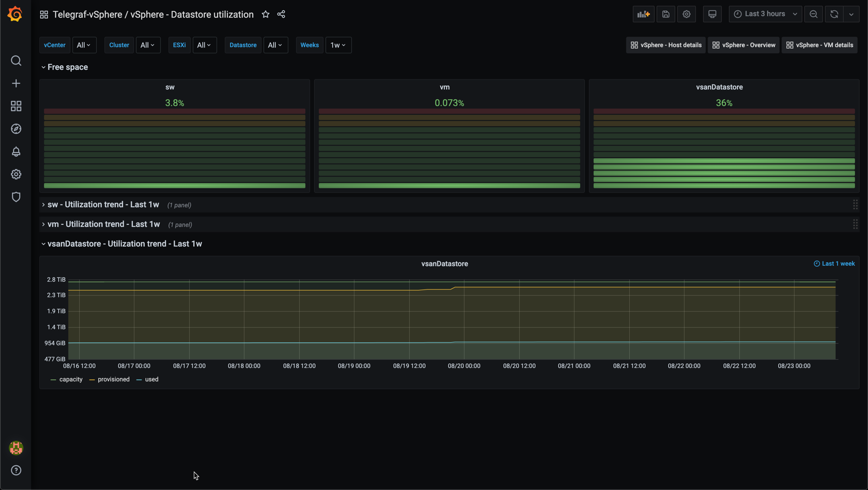The image size is (868, 490).
Task: Expand sw - Utilization trend row
Action: 103,205
